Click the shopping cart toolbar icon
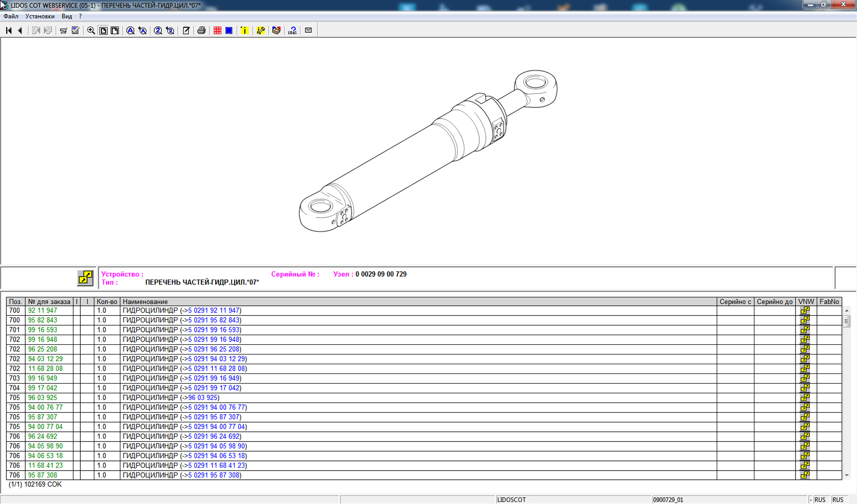857x504 pixels. pyautogui.click(x=63, y=30)
